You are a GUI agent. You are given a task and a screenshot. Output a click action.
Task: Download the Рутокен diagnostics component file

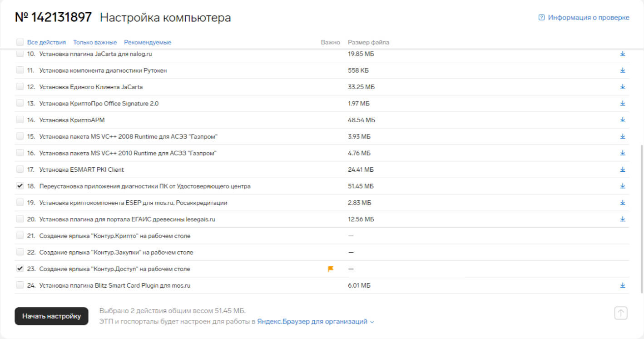623,70
